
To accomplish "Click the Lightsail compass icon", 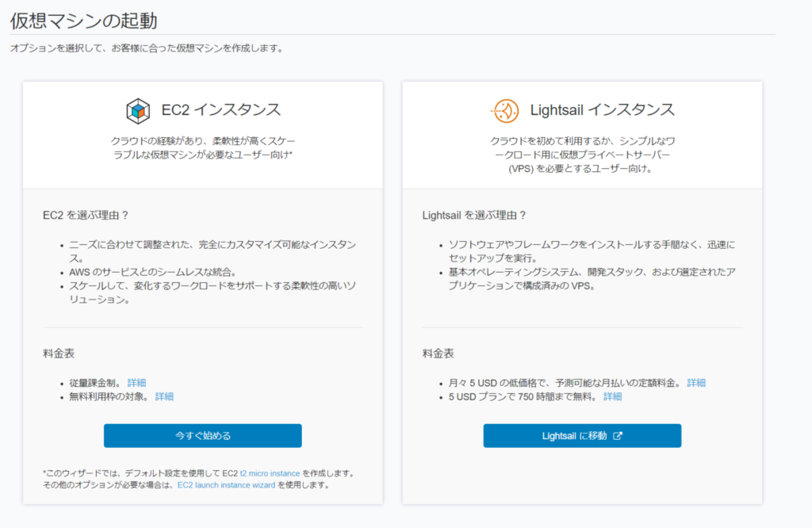I will pos(505,111).
